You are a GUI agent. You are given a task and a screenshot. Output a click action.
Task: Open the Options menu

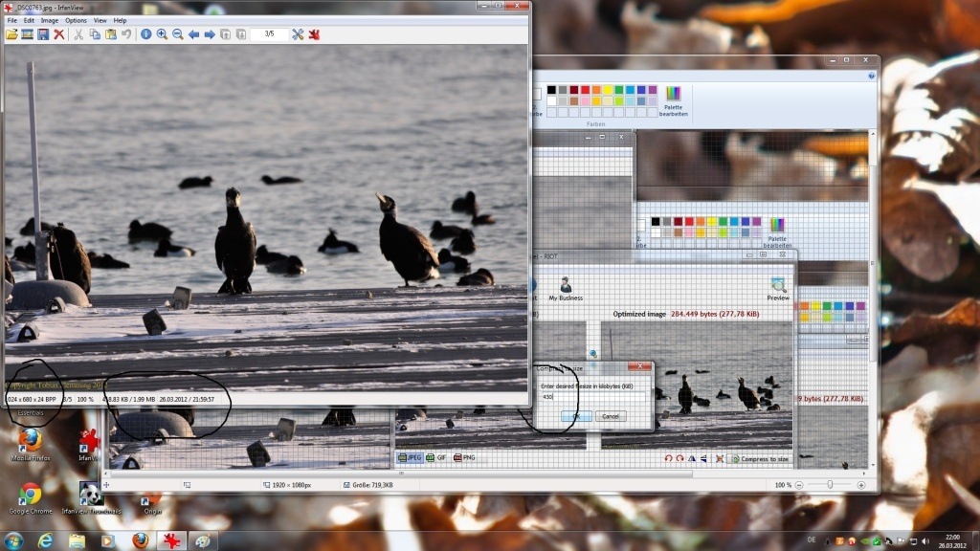[76, 21]
